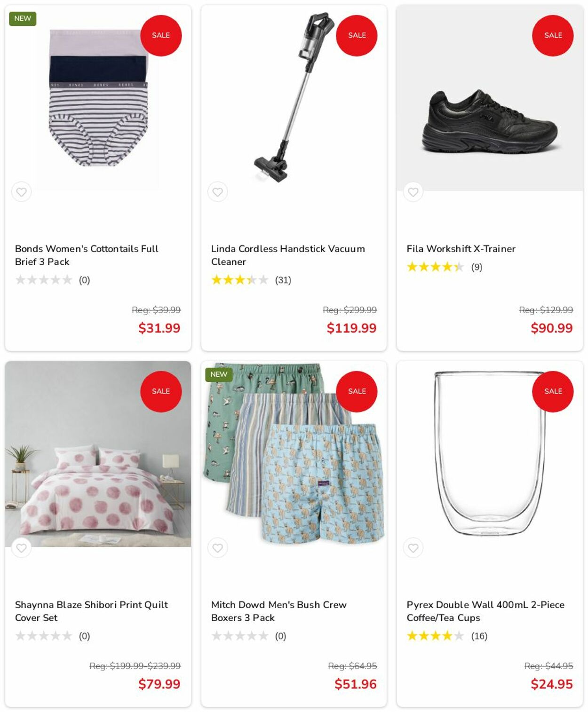
Task: Click the cordless vacuum product image
Action: pyautogui.click(x=292, y=99)
